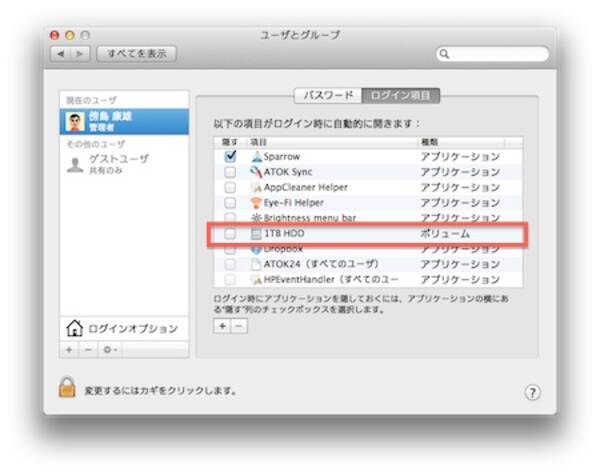This screenshot has width=600, height=475.
Task: Select the administrator user in sidebar
Action: coord(124,122)
